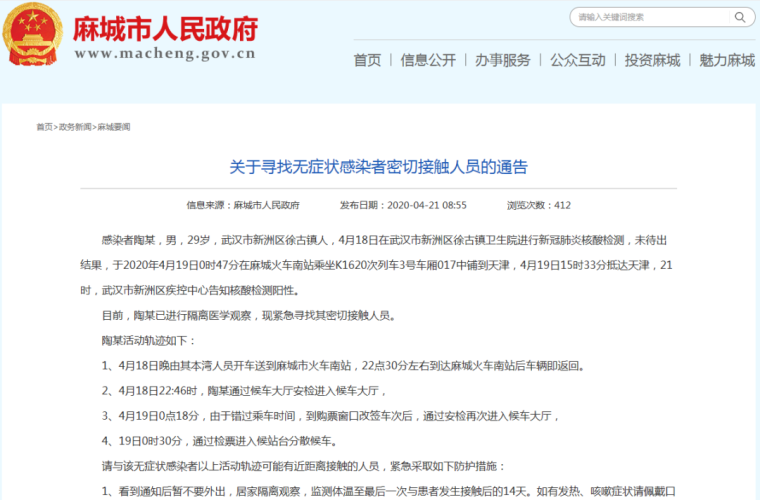Click the line 1、看到通知后暂不要外出
This screenshot has width=760, height=500.
click(x=389, y=492)
